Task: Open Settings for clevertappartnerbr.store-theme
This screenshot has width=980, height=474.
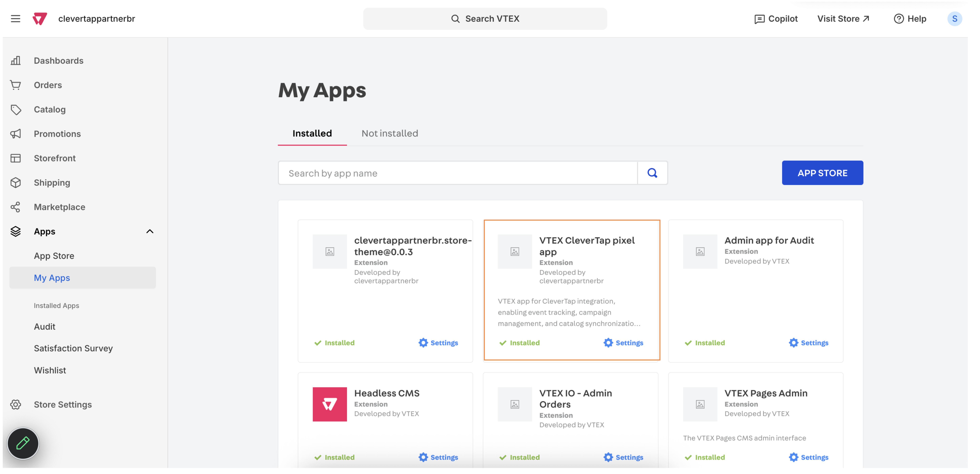Action: pos(438,343)
